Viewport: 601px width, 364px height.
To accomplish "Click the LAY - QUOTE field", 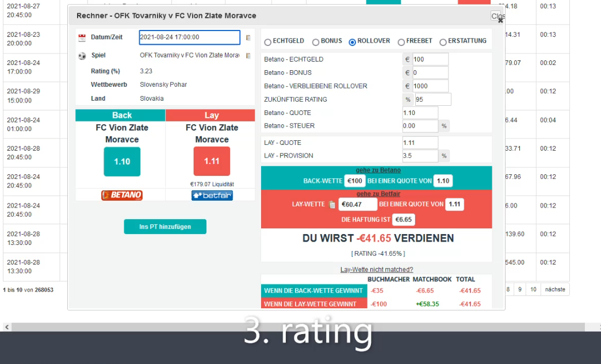I will (420, 143).
